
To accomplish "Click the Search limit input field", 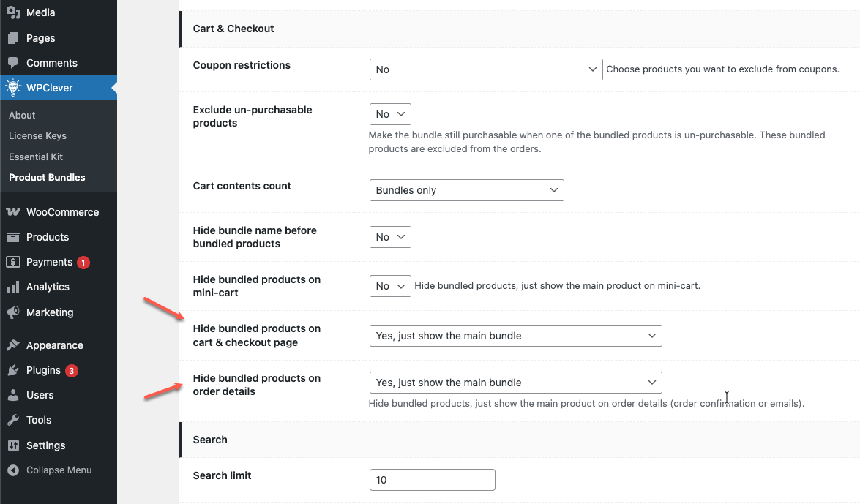I will (432, 480).
